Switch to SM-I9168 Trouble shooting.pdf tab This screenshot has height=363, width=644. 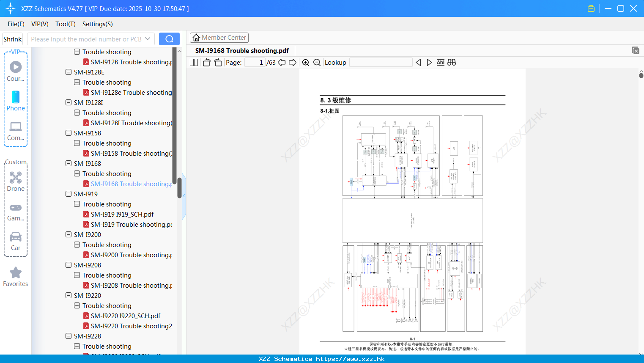pos(242,51)
